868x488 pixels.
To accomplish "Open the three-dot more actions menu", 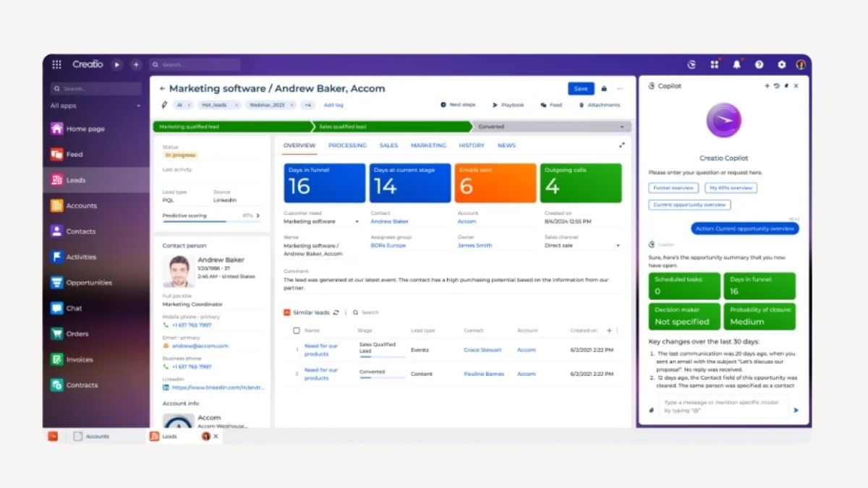I will (620, 88).
